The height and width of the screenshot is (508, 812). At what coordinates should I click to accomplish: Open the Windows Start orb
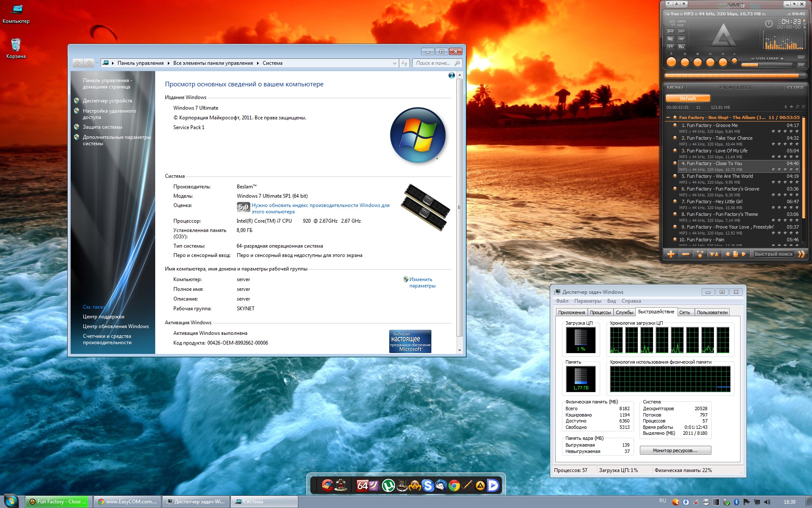pyautogui.click(x=11, y=501)
